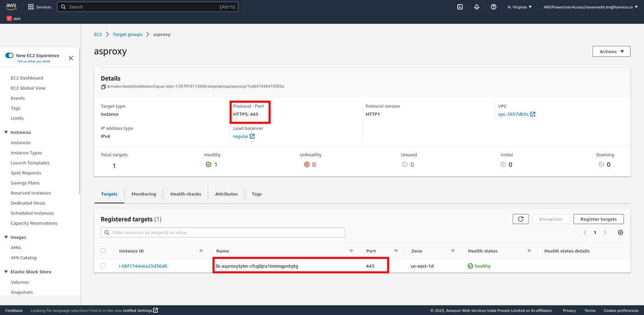Refresh the registered targets list
644x315 pixels.
point(520,219)
